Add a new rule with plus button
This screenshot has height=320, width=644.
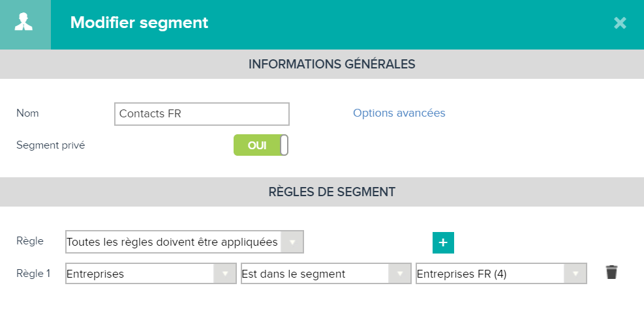click(443, 242)
